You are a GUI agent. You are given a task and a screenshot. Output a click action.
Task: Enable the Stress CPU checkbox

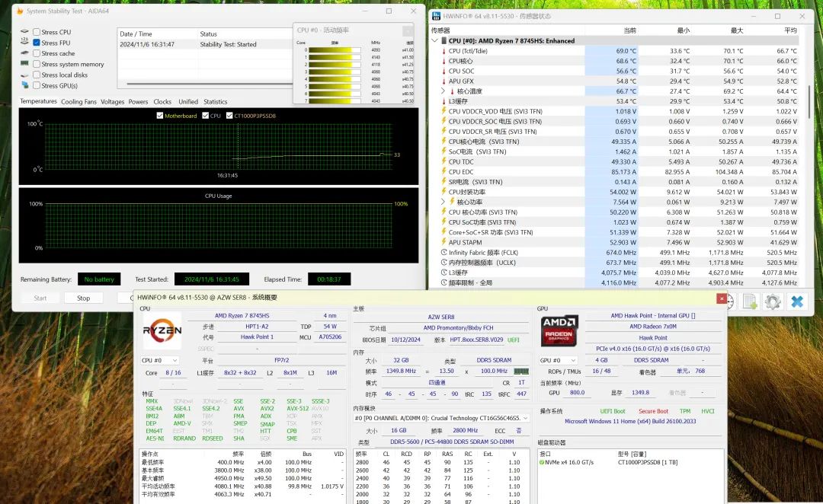click(37, 32)
